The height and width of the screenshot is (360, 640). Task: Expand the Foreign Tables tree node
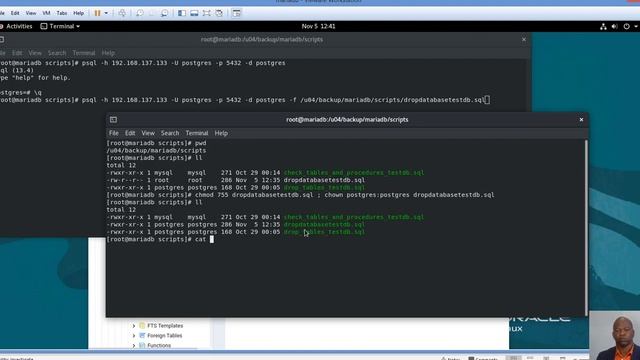[134, 336]
